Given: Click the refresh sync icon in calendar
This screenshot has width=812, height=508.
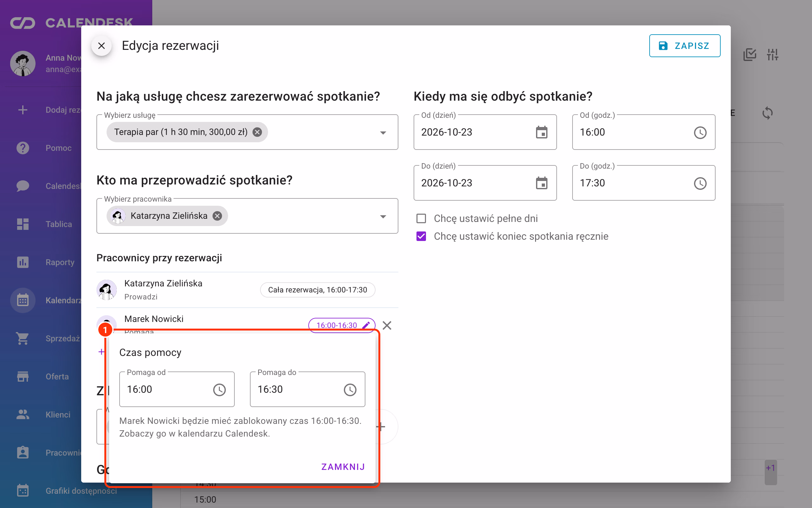Looking at the screenshot, I should 767,113.
